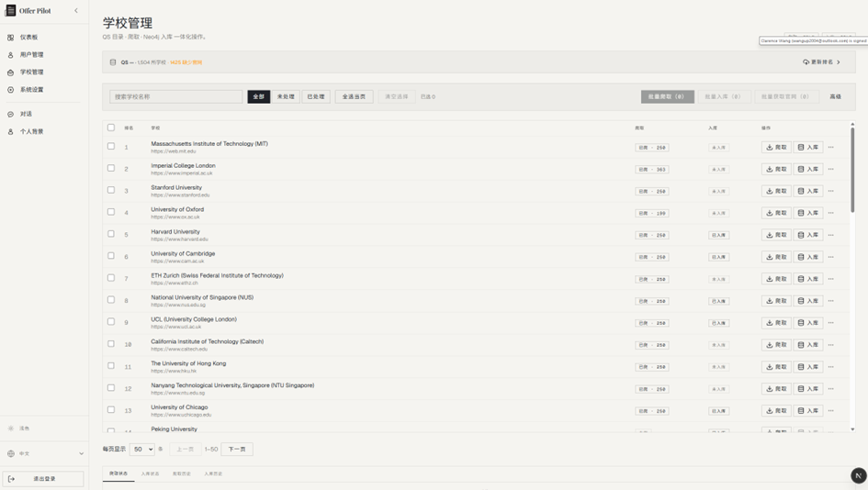Open more options for University of Chicago

pyautogui.click(x=831, y=410)
